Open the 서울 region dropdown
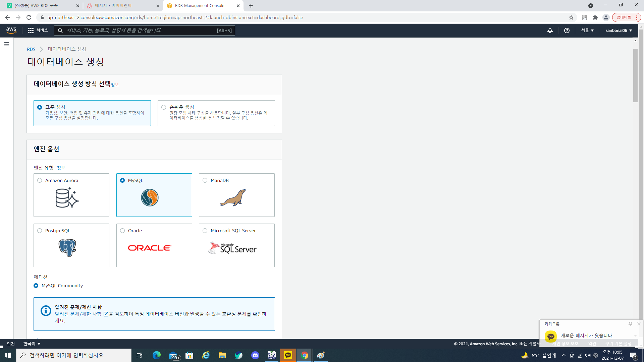The height and width of the screenshot is (362, 644). point(587,31)
